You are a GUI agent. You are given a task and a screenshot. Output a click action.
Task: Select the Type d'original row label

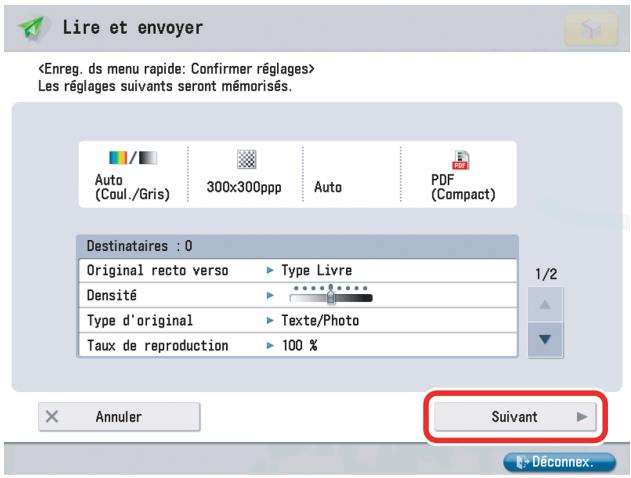pos(140,321)
